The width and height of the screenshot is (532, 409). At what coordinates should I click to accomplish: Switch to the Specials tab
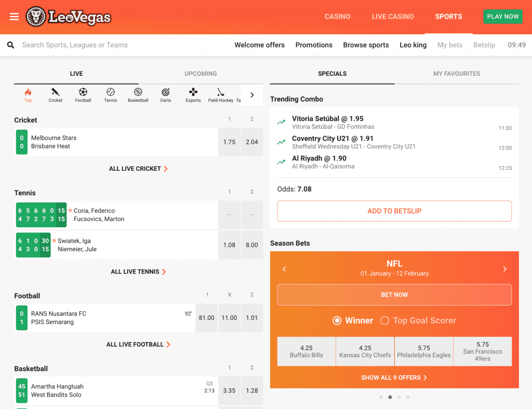coord(332,74)
